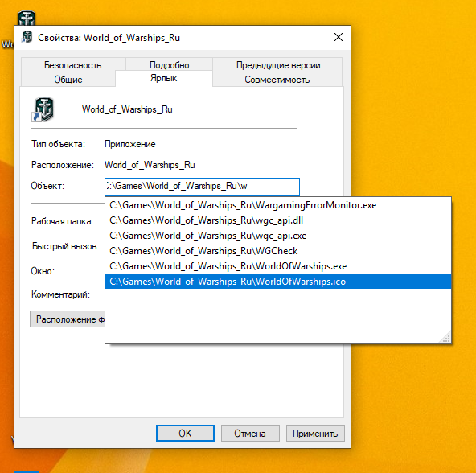Switch to the Общие tab
Screen dimensions: 476x473
[x=68, y=80]
